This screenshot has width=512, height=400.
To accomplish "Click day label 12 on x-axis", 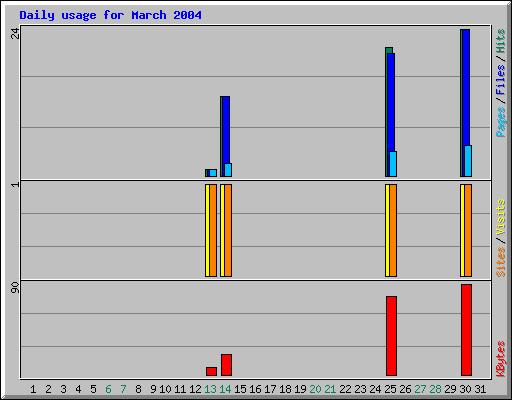I will 195,389.
